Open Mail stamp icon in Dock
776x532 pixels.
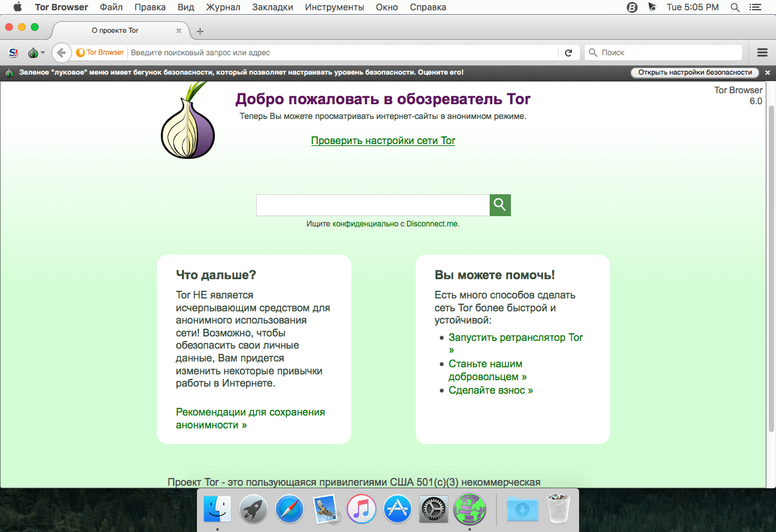click(x=326, y=509)
